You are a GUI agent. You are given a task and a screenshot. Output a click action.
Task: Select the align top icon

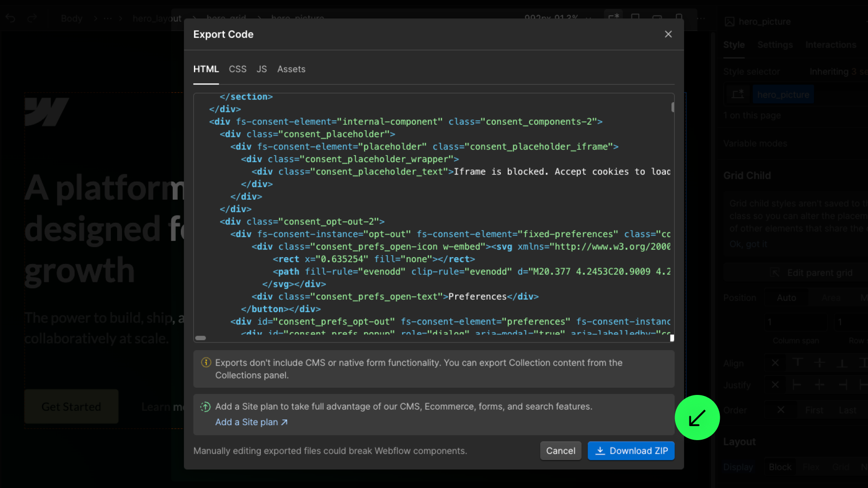click(797, 363)
